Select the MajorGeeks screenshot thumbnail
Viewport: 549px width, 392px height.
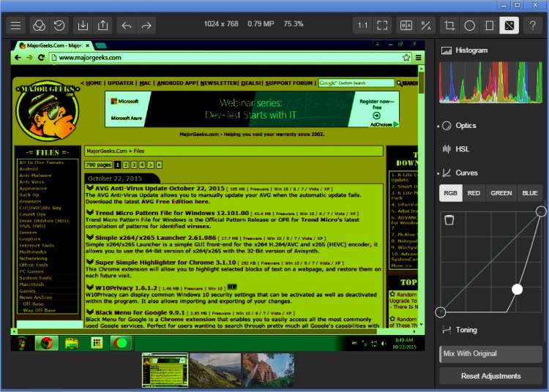165,370
